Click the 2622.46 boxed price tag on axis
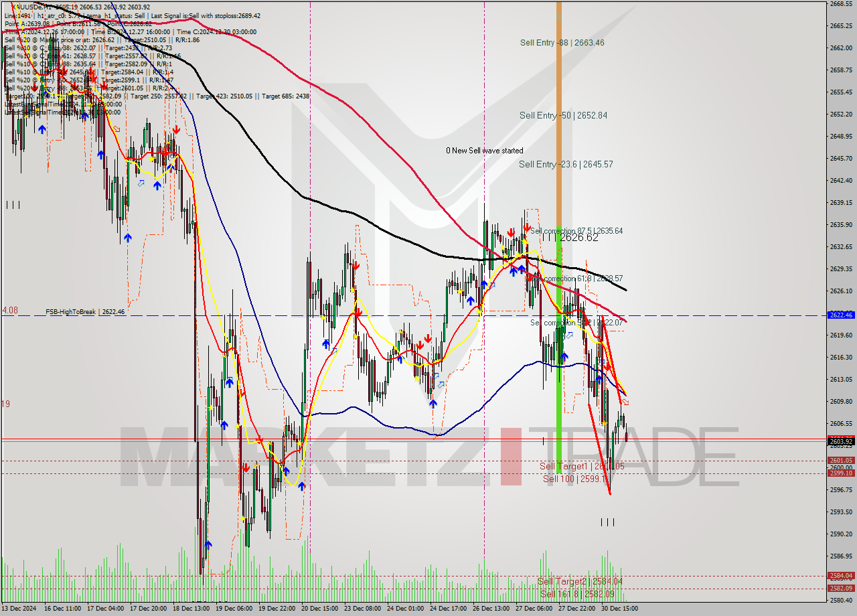 tap(841, 315)
